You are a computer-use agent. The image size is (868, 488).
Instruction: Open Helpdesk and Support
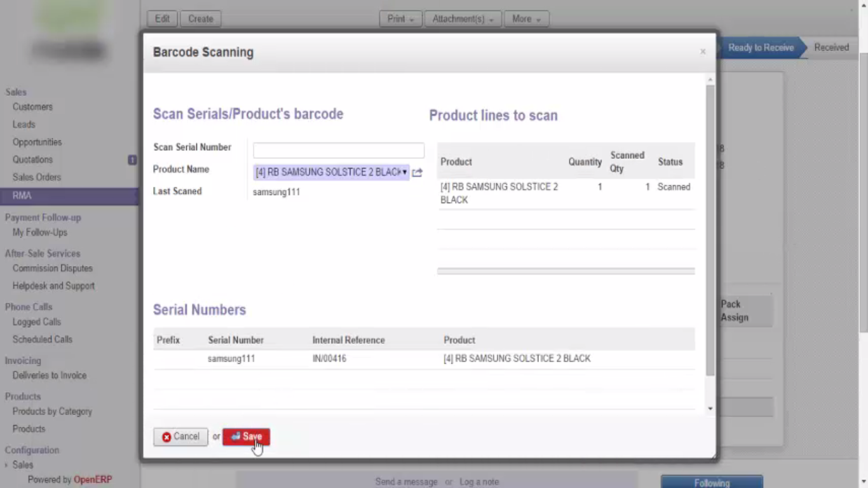53,286
